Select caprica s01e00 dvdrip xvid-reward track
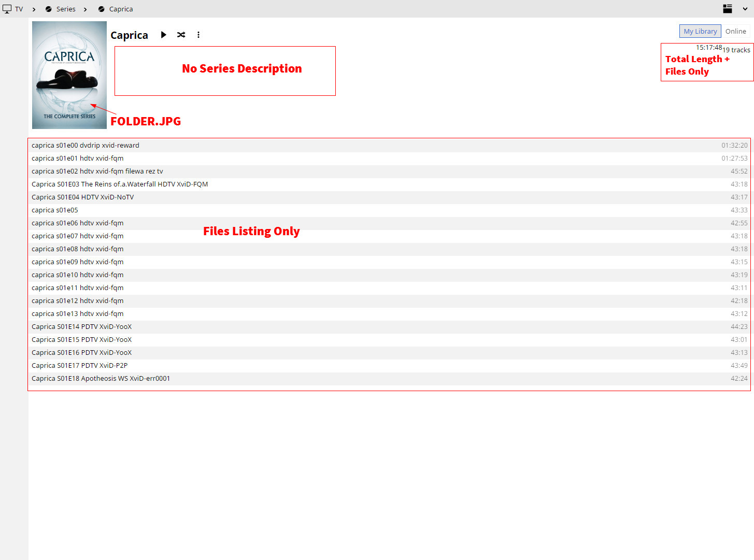The image size is (754, 560). (86, 146)
